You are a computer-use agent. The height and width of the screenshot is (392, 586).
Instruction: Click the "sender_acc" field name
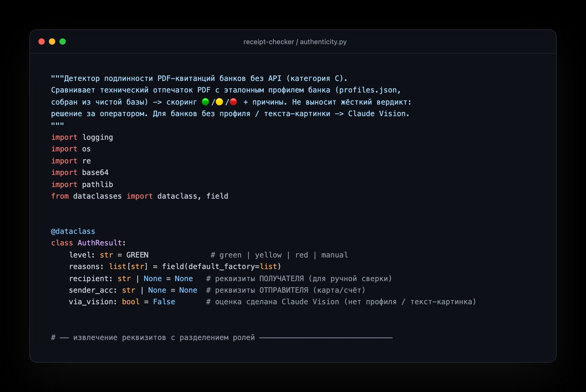91,290
